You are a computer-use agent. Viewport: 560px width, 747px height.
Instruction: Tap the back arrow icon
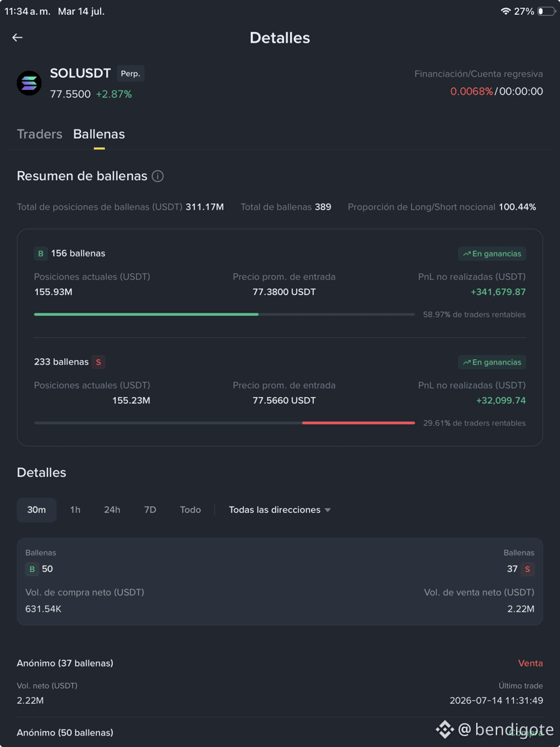coord(18,38)
